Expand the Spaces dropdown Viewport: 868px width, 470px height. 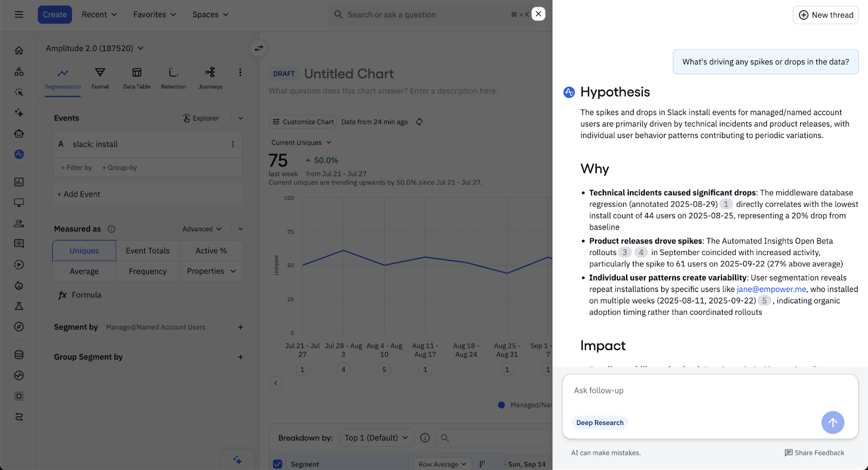click(210, 15)
